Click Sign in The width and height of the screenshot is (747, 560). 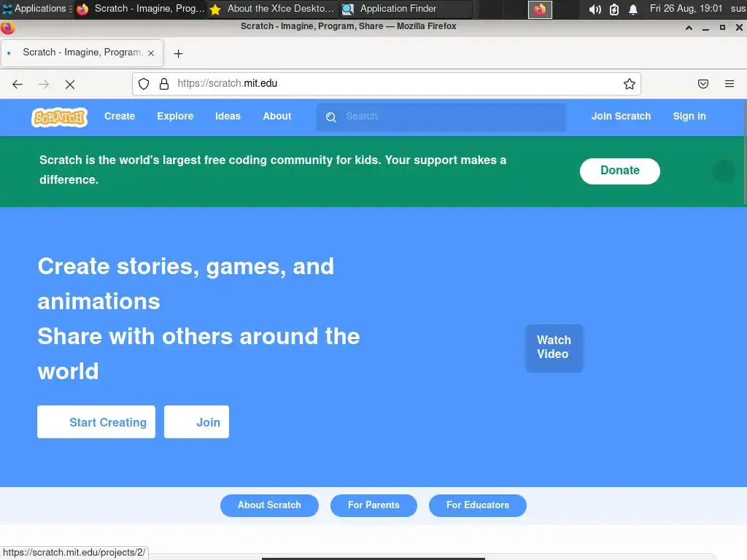(689, 116)
